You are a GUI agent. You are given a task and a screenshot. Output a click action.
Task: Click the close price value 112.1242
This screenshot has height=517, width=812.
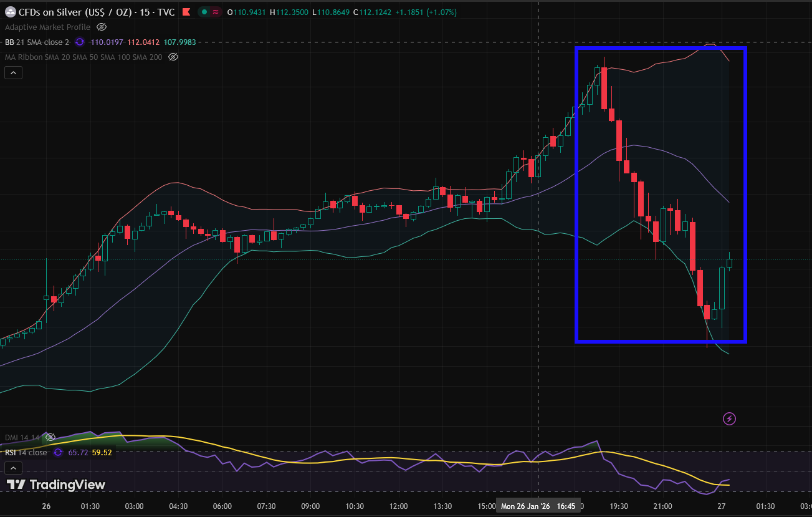coord(375,12)
